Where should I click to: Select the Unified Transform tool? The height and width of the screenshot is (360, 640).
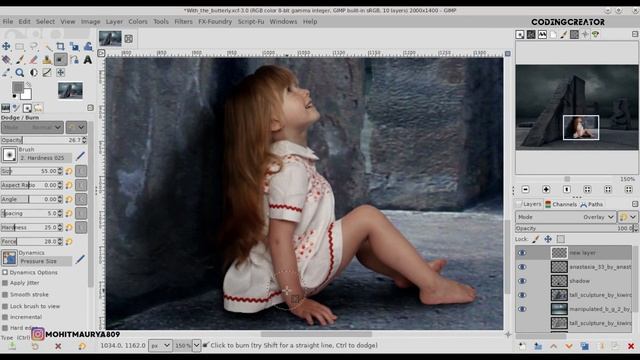74,46
